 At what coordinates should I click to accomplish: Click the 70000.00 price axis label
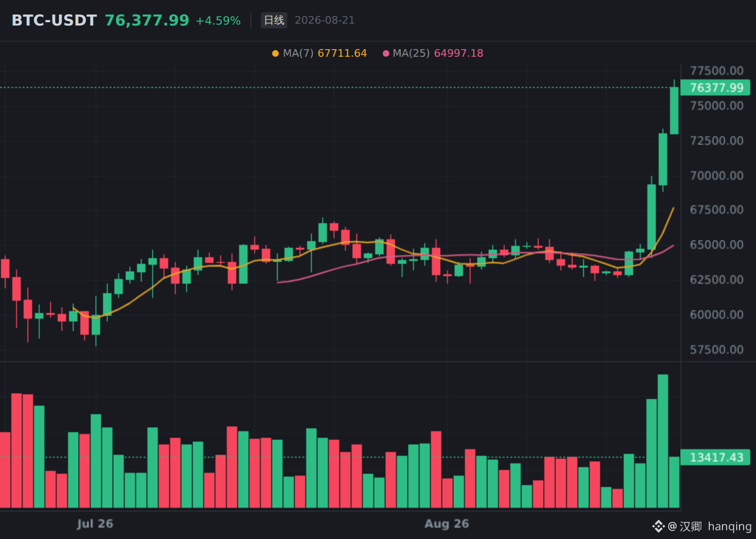717,176
